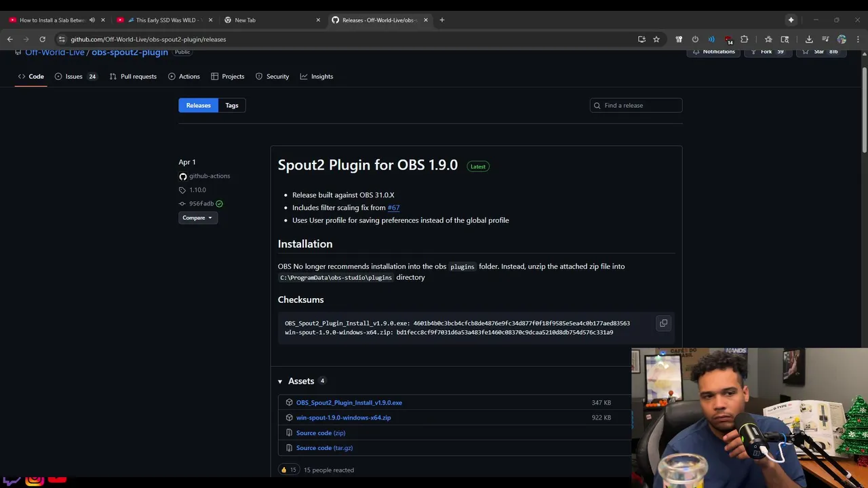
Task: Expand the Compare dropdown
Action: [197, 218]
